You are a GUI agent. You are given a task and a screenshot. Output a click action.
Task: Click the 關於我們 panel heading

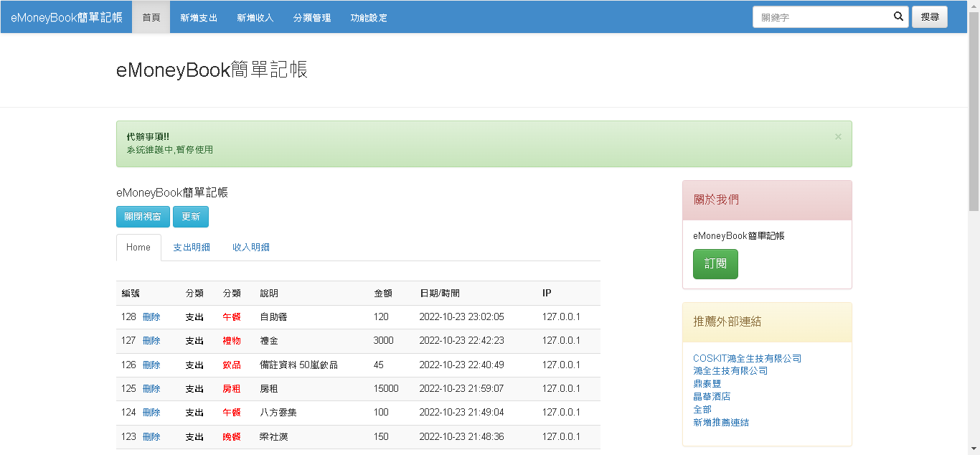(x=767, y=200)
